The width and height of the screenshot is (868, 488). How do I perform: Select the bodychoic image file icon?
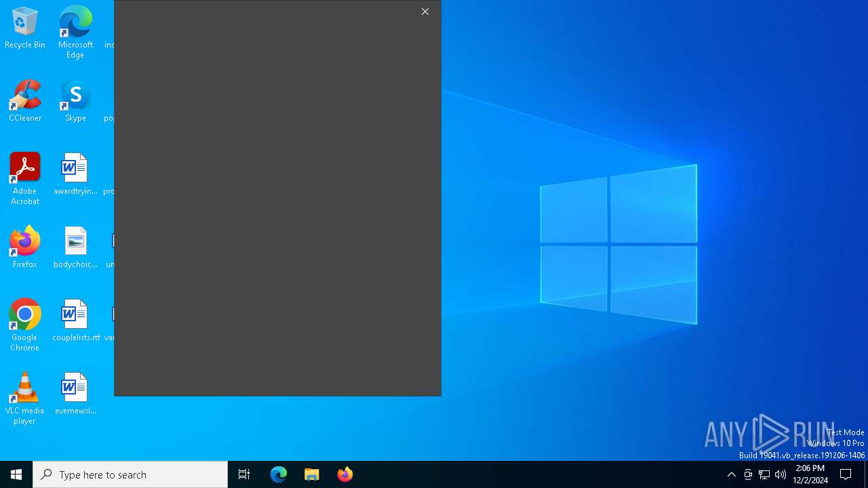(x=75, y=247)
